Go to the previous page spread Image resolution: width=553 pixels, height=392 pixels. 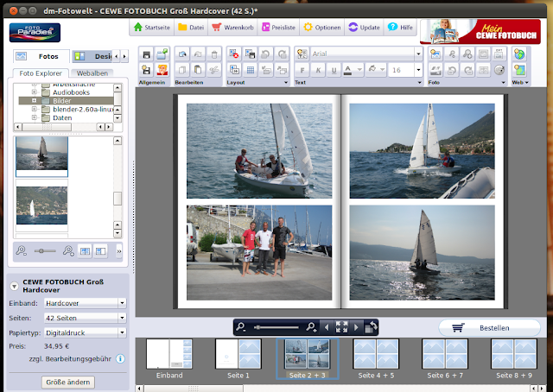tap(327, 327)
